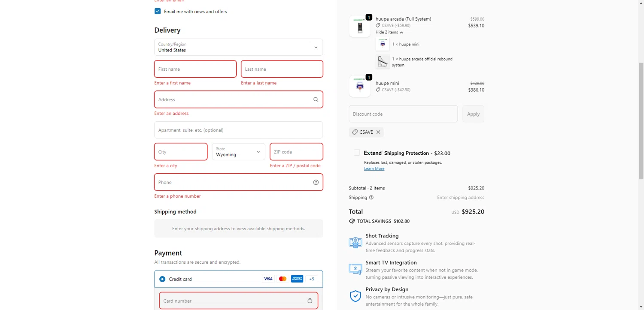Open the standalone huupe mini product thumbnail
This screenshot has height=310, width=644.
coord(360,87)
